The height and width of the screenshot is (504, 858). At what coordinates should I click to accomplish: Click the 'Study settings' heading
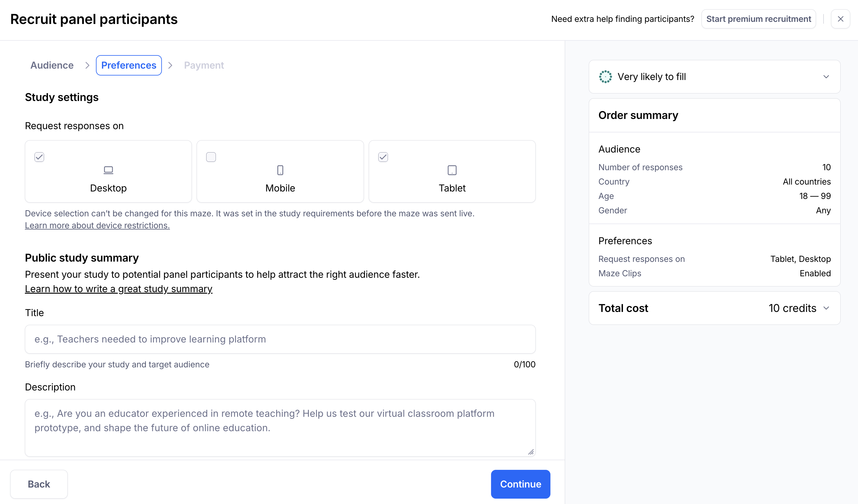62,97
